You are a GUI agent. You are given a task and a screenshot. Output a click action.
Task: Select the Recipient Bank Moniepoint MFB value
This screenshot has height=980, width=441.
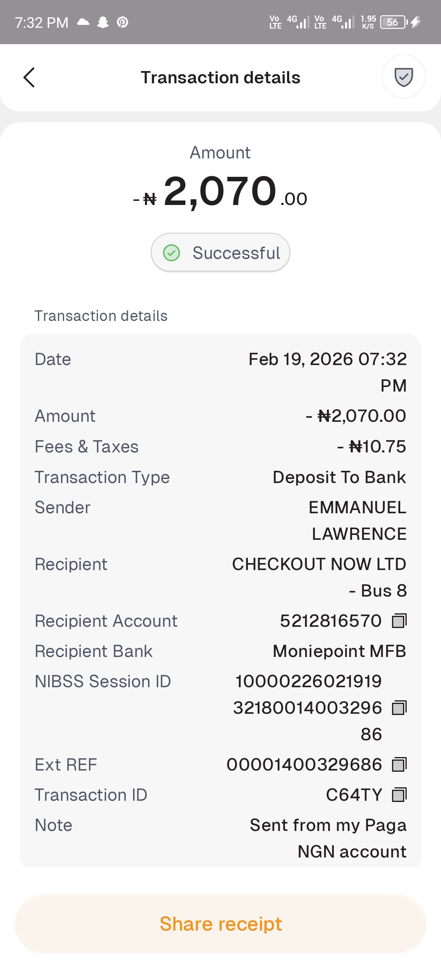339,651
